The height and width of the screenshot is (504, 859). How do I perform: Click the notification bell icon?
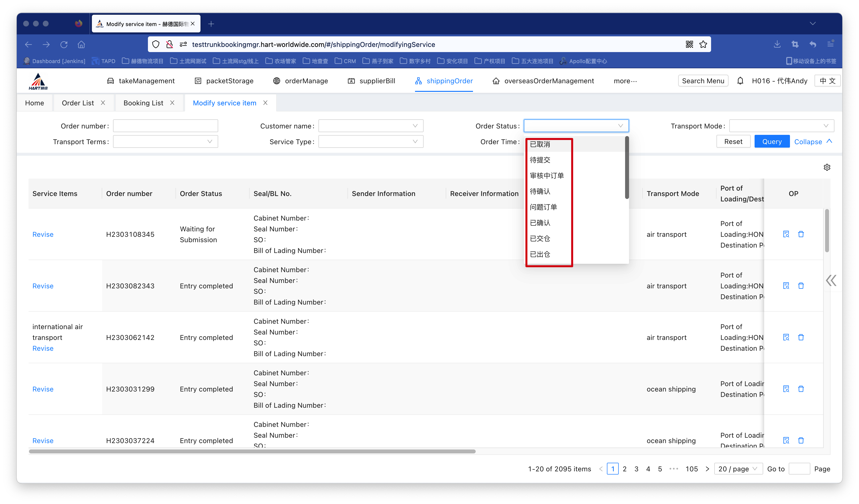740,81
